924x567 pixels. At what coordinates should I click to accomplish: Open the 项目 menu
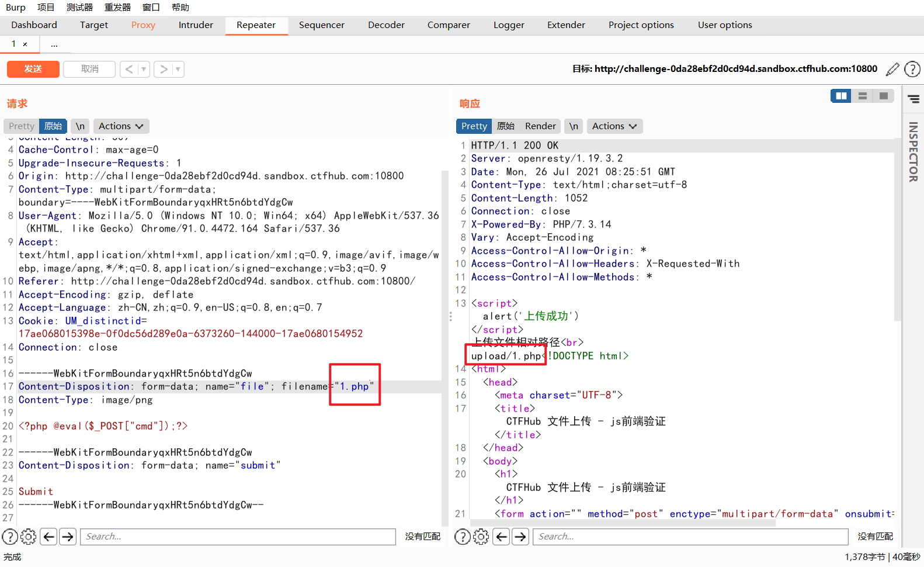[x=46, y=8]
